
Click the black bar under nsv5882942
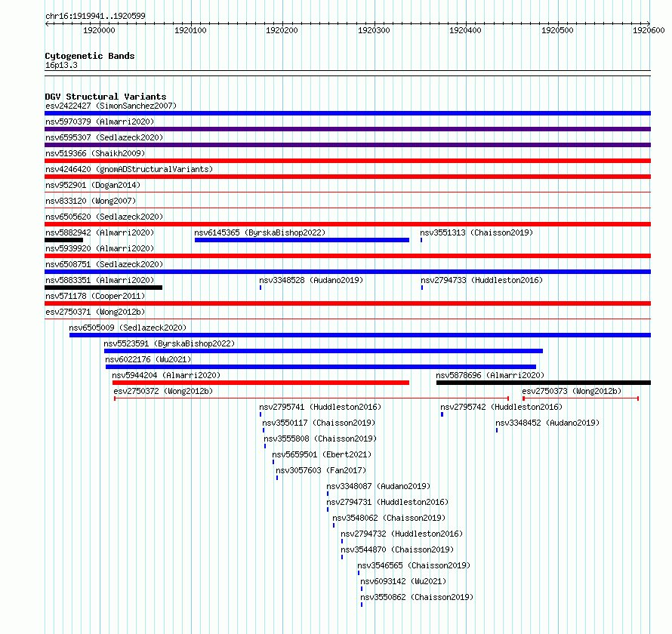click(x=64, y=240)
